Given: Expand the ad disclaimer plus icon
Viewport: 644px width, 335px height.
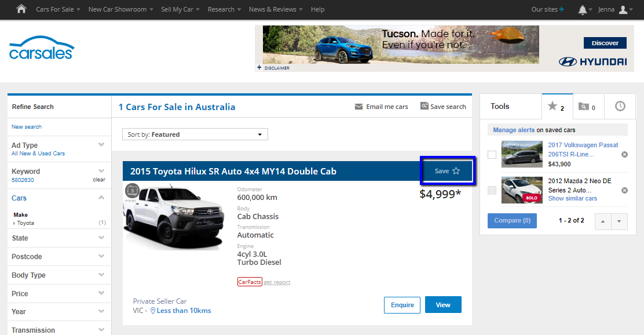Looking at the screenshot, I should 259,67.
